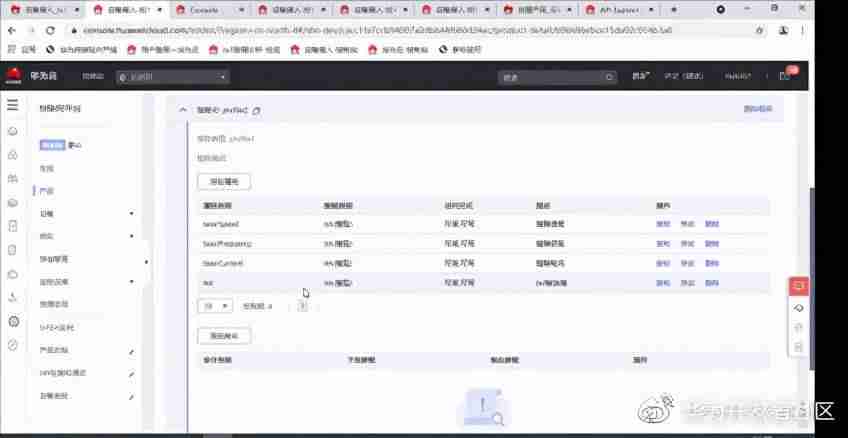Select 总览 in the sidebar
Screen dimensions: 848x438
point(47,169)
